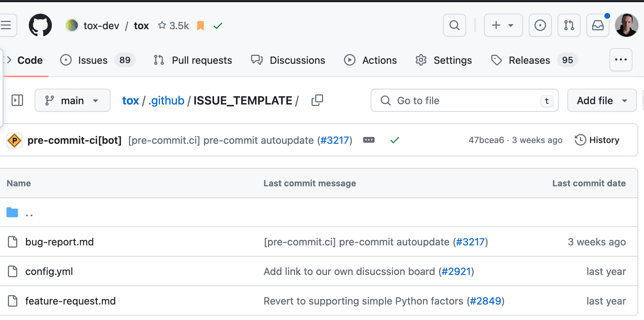This screenshot has width=644, height=320.
Task: Click the orange bookmark icon beside stars
Action: (x=201, y=26)
